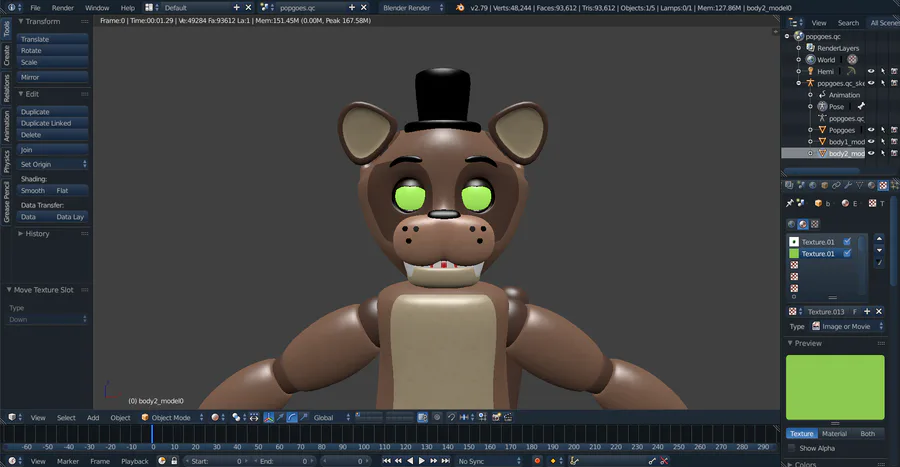Open the Help menu
This screenshot has width=900, height=467.
(x=127, y=8)
